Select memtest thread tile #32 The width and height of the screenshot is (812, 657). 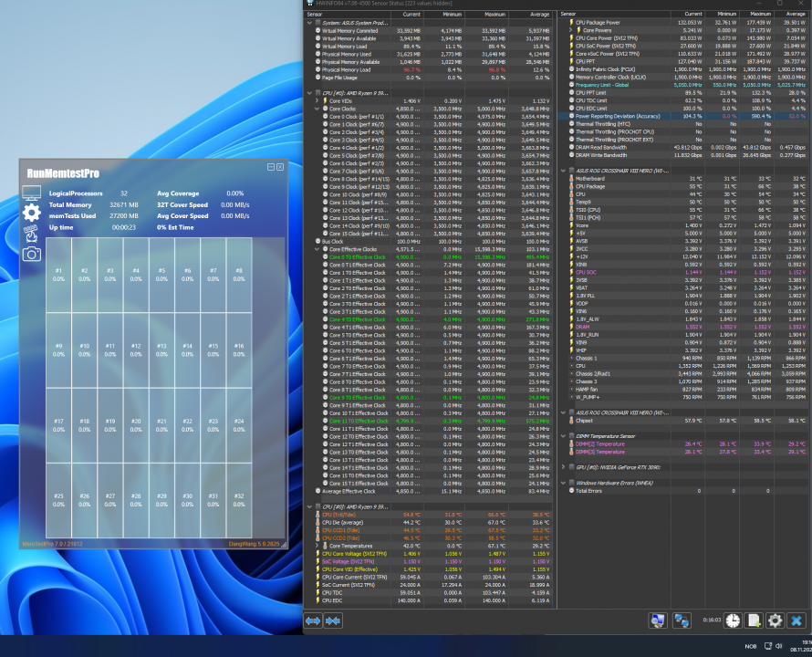point(239,498)
